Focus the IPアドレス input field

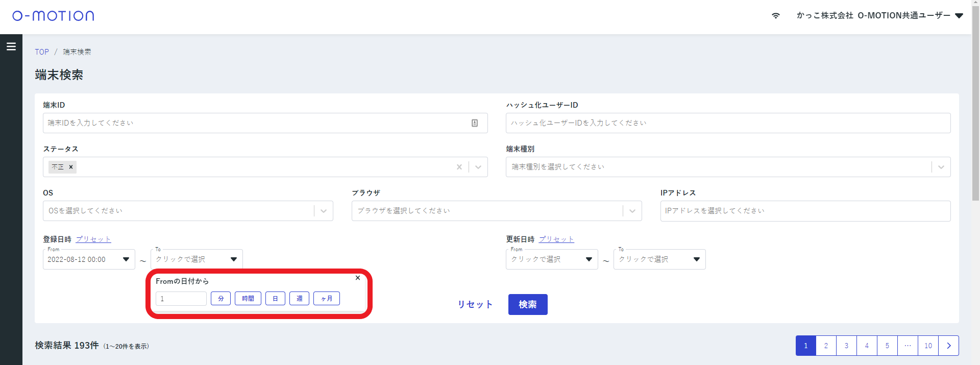(805, 211)
